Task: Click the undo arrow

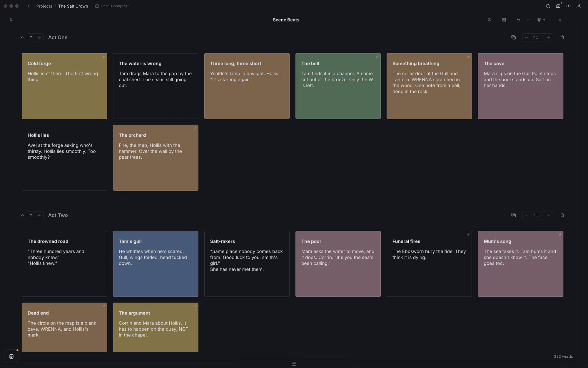Action: point(518,20)
